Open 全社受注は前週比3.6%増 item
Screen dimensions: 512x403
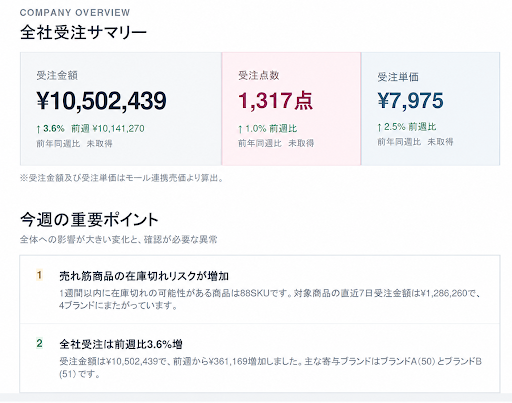(x=260, y=358)
